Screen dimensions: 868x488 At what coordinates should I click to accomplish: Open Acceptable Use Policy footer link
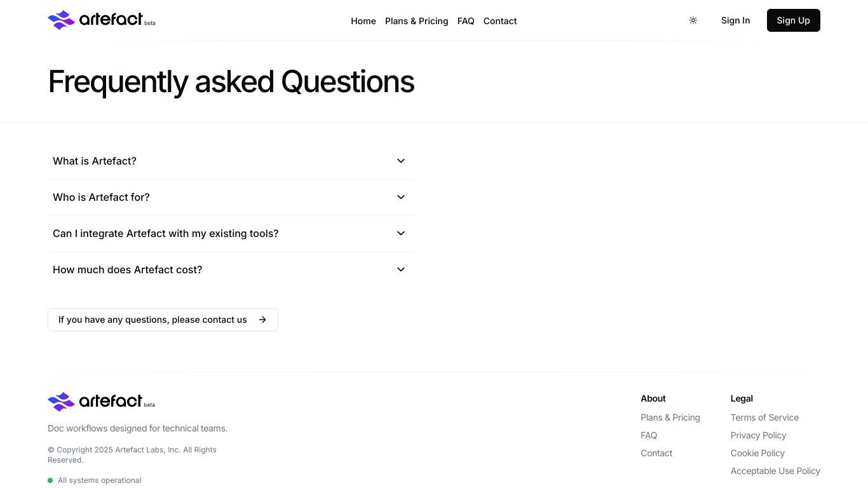tap(775, 471)
